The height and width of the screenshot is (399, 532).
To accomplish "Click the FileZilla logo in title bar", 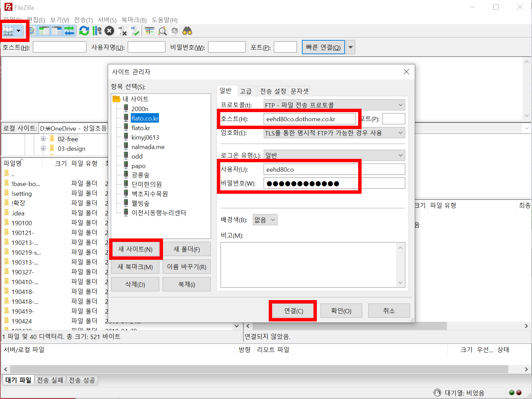I will pyautogui.click(x=8, y=7).
